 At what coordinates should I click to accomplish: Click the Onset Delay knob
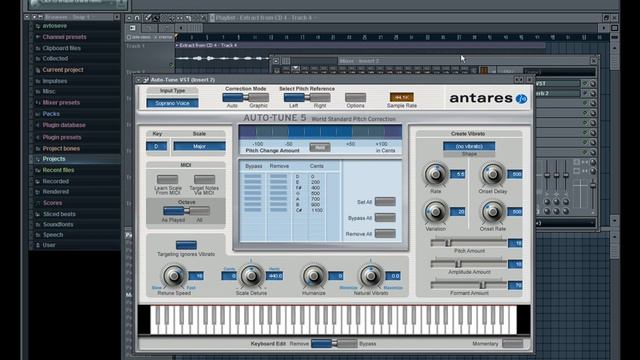[493, 174]
